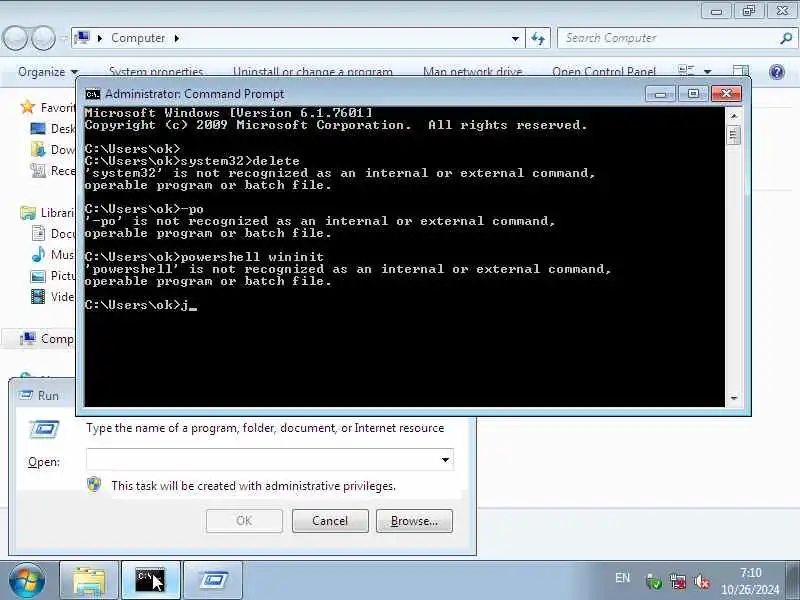The height and width of the screenshot is (600, 800).
Task: Select Pictures library icon
Action: [38, 276]
